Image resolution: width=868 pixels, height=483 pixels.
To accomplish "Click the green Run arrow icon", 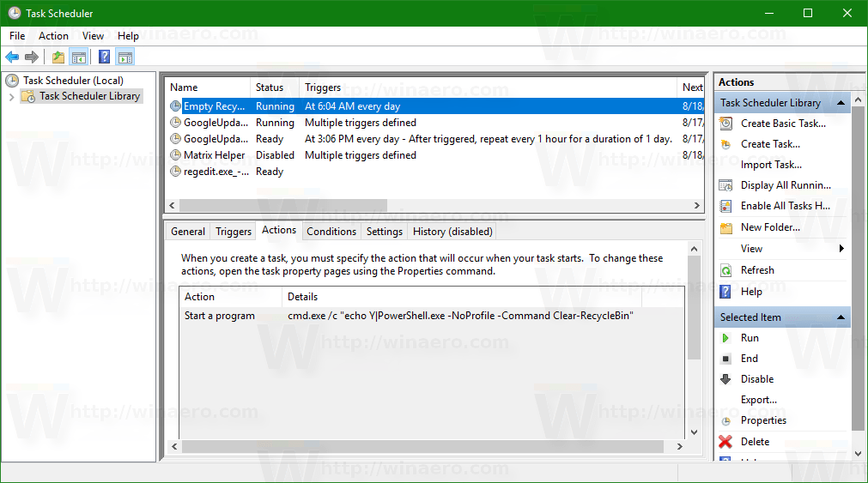I will click(x=725, y=338).
